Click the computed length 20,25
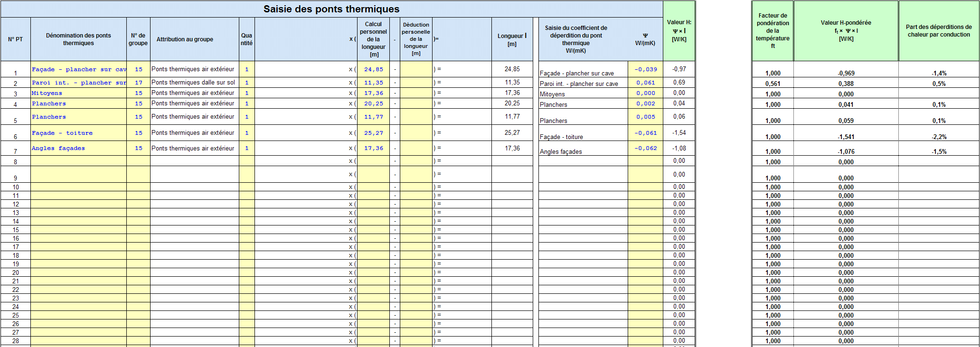The width and height of the screenshot is (980, 347). [512, 103]
